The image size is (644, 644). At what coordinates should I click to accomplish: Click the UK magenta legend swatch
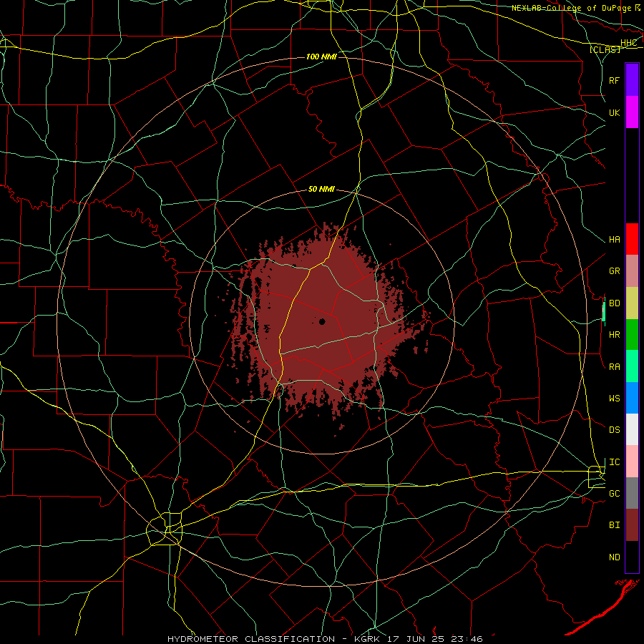tap(632, 112)
